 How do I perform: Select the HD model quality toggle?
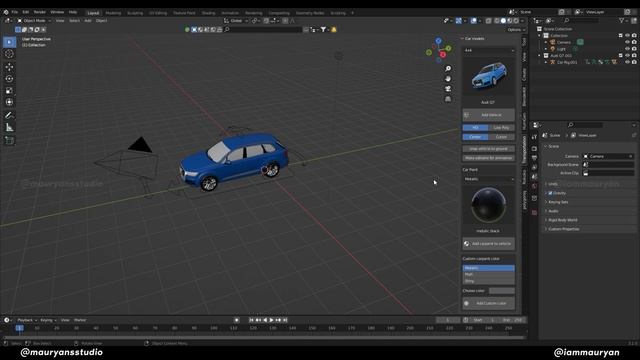point(475,128)
